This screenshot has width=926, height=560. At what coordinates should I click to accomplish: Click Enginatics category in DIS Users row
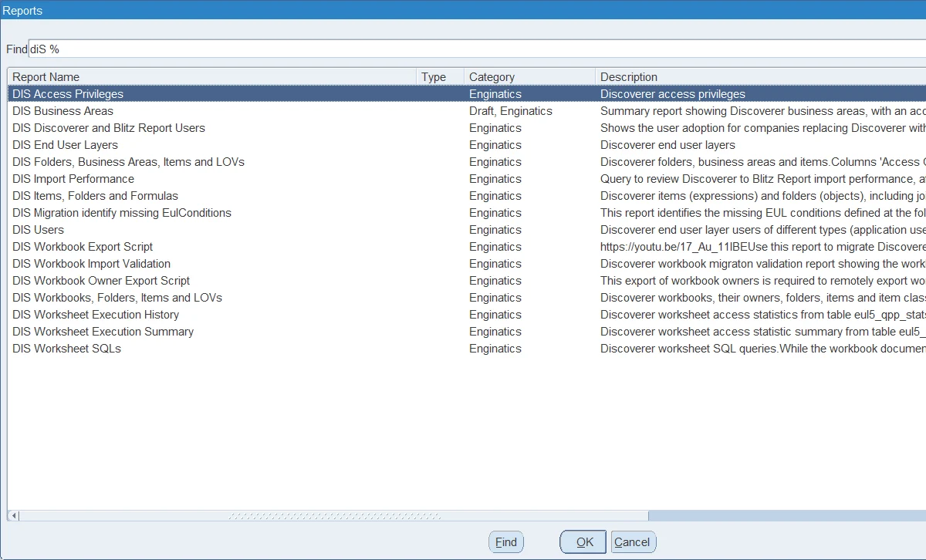point(495,230)
